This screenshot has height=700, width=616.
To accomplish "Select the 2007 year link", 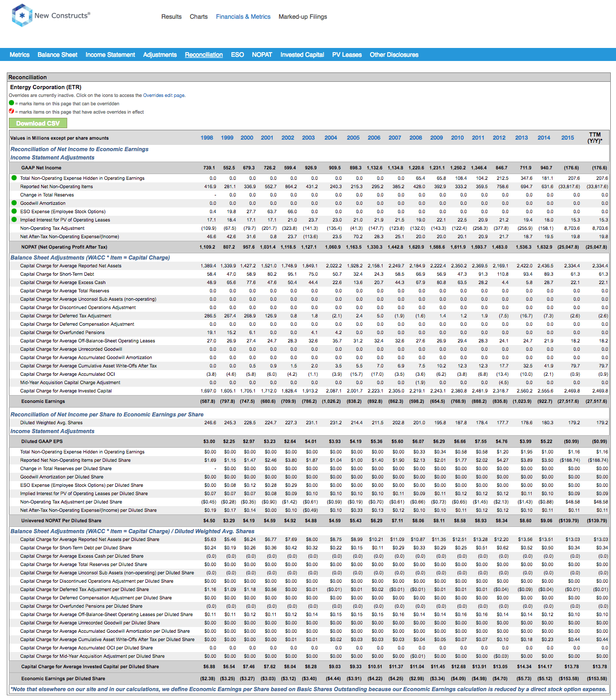I will tap(395, 138).
